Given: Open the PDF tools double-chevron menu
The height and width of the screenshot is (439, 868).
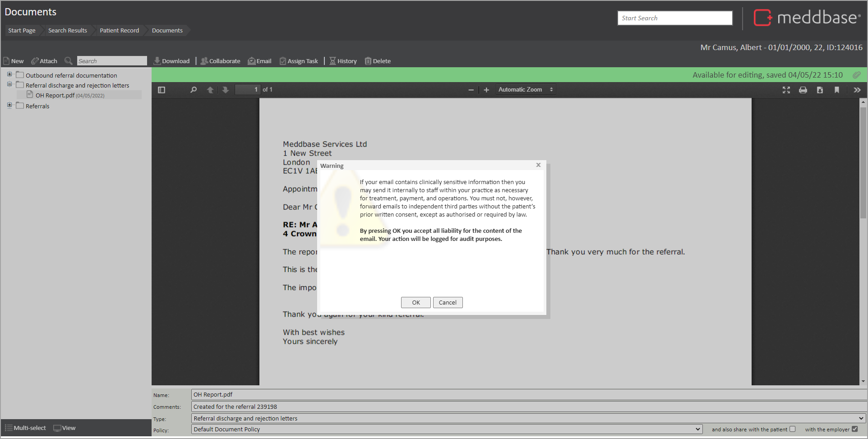Looking at the screenshot, I should coord(857,90).
